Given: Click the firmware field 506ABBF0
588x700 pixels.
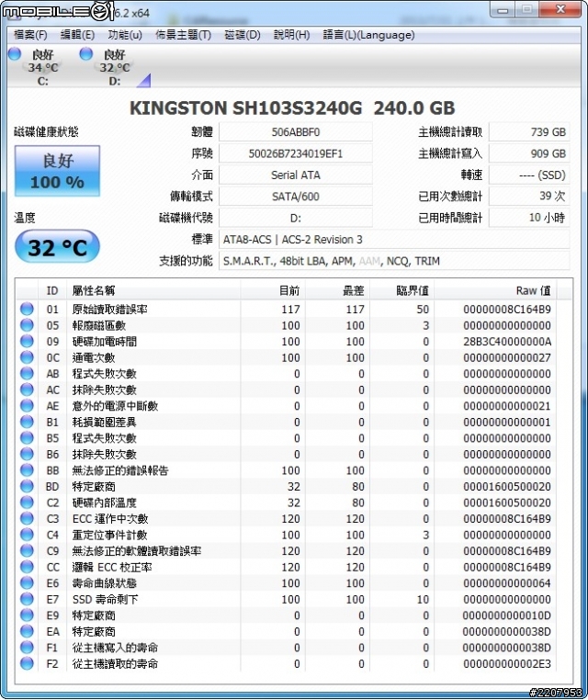Looking at the screenshot, I should tap(296, 132).
